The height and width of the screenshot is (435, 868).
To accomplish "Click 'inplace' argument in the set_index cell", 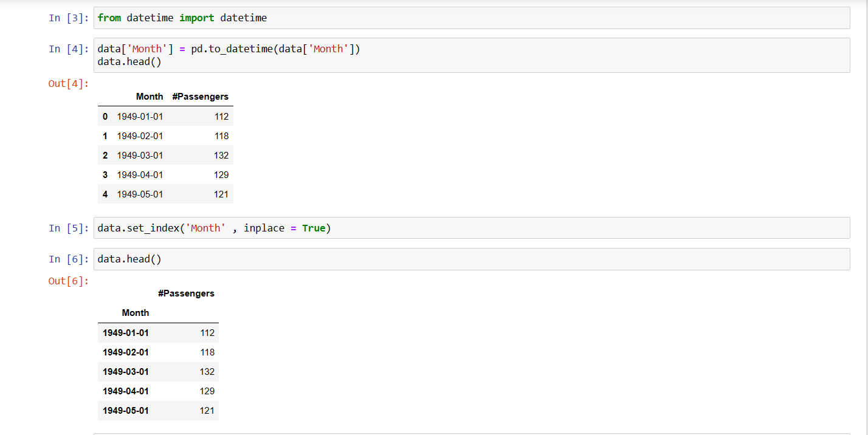I will pos(264,228).
